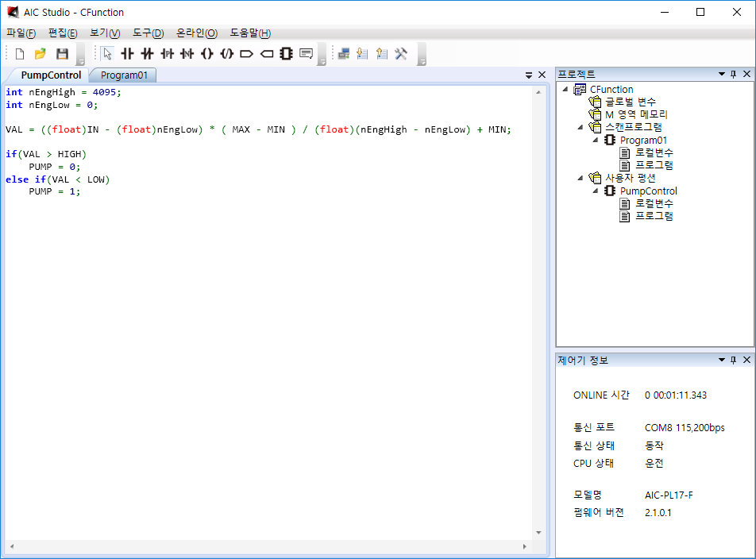Select the function block chip icon in toolbar

[x=286, y=54]
